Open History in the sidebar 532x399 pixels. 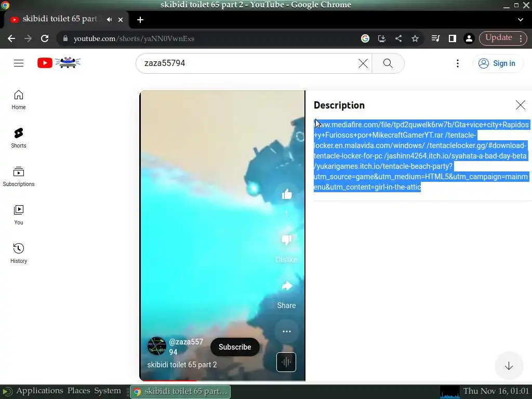[19, 253]
